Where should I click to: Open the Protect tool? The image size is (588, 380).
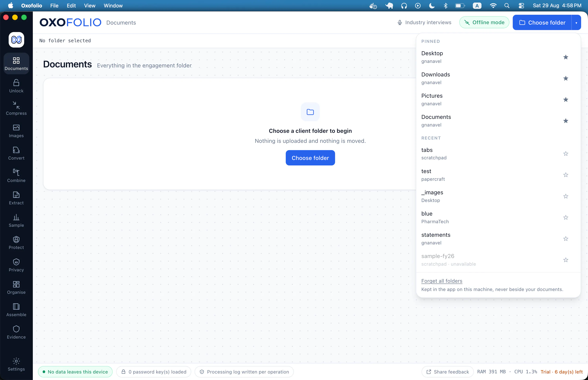(16, 243)
